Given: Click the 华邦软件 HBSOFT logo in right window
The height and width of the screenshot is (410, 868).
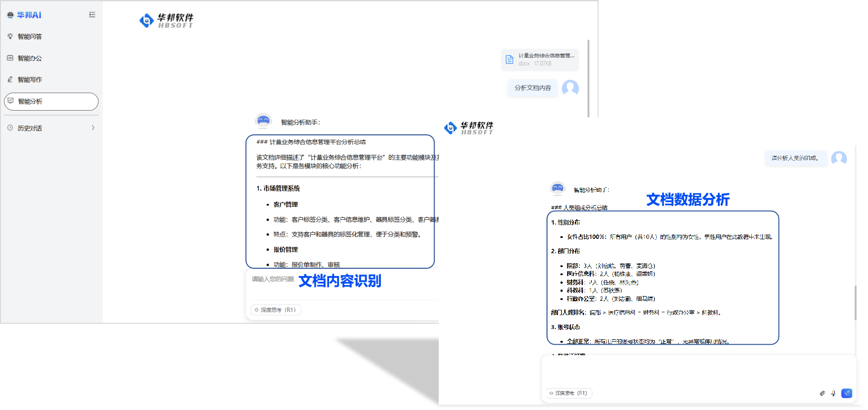Looking at the screenshot, I should pos(469,128).
